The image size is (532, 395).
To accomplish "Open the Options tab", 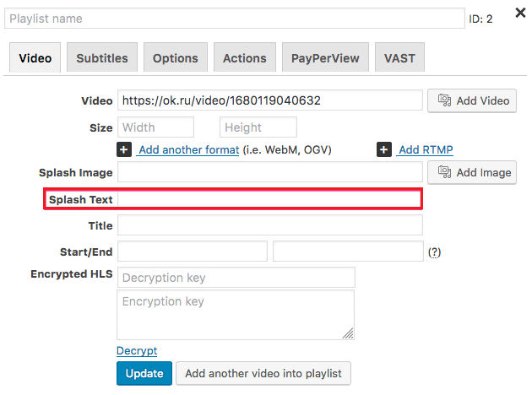I will click(x=176, y=57).
